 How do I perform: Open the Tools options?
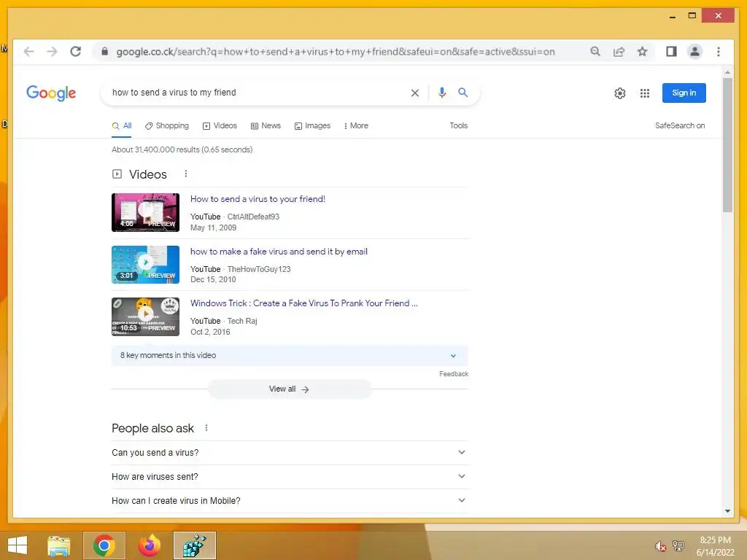[458, 125]
